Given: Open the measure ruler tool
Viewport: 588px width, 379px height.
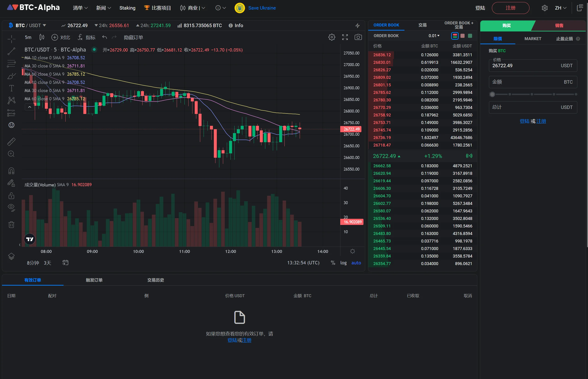Looking at the screenshot, I should [x=11, y=142].
